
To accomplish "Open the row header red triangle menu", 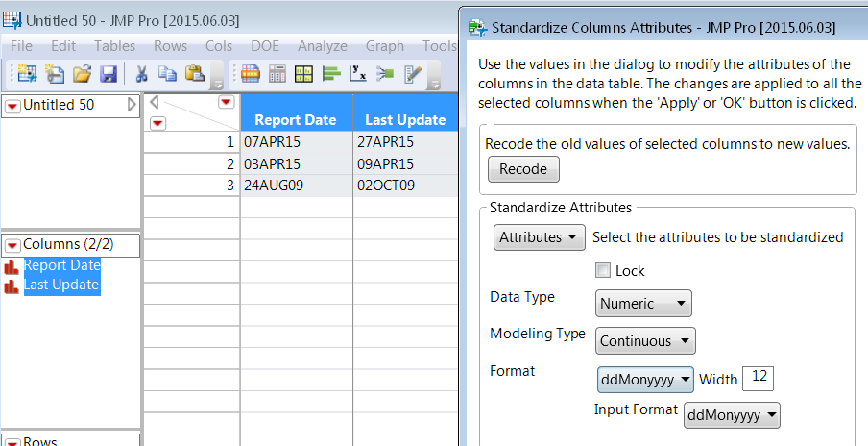I will [157, 122].
